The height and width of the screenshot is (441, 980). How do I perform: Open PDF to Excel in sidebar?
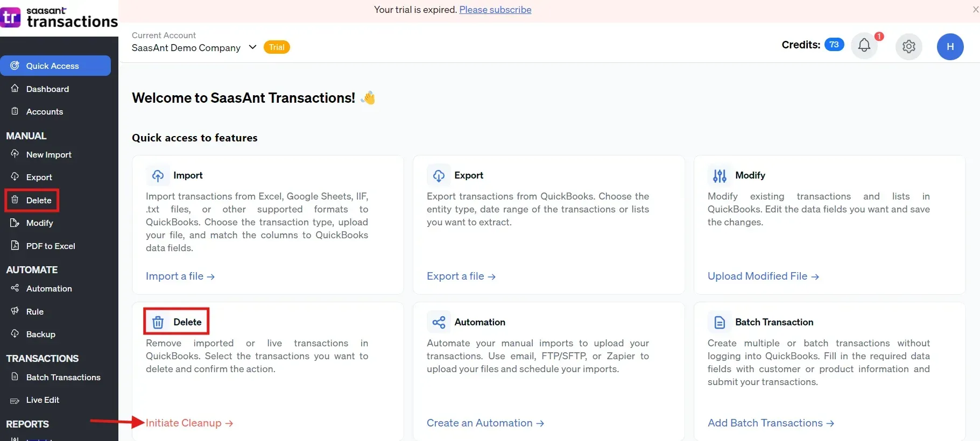51,246
